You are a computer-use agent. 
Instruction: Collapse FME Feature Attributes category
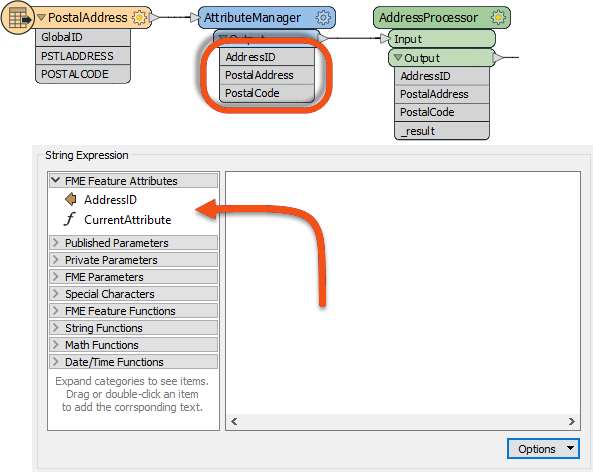click(x=56, y=180)
